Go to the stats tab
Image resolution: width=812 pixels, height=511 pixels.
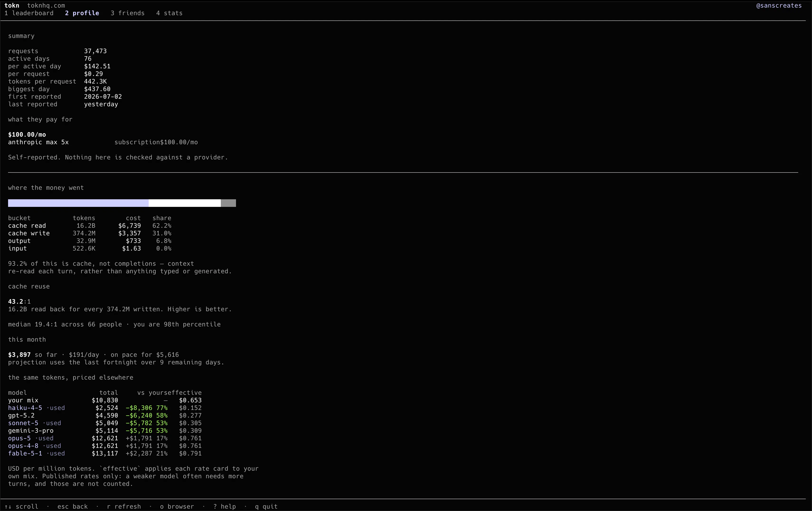[169, 13]
